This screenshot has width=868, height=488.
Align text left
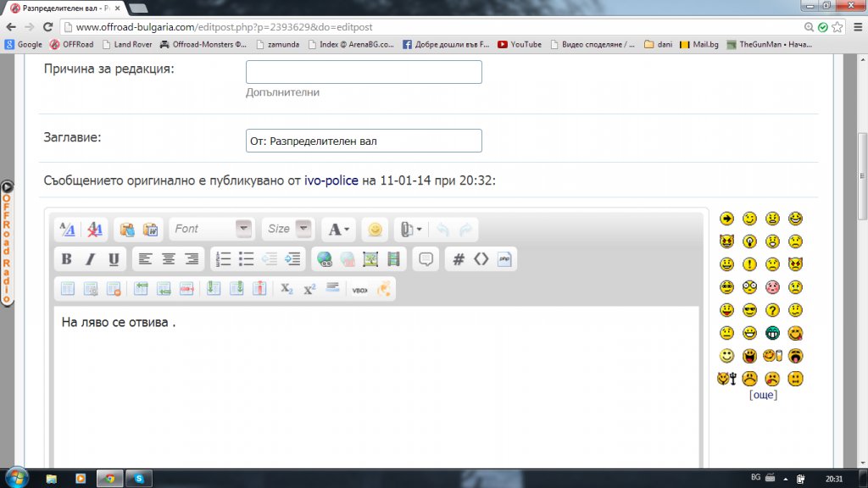coord(145,259)
